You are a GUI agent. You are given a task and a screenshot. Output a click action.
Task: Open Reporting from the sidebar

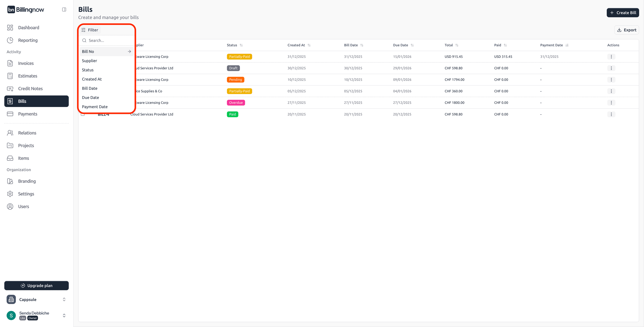point(28,40)
